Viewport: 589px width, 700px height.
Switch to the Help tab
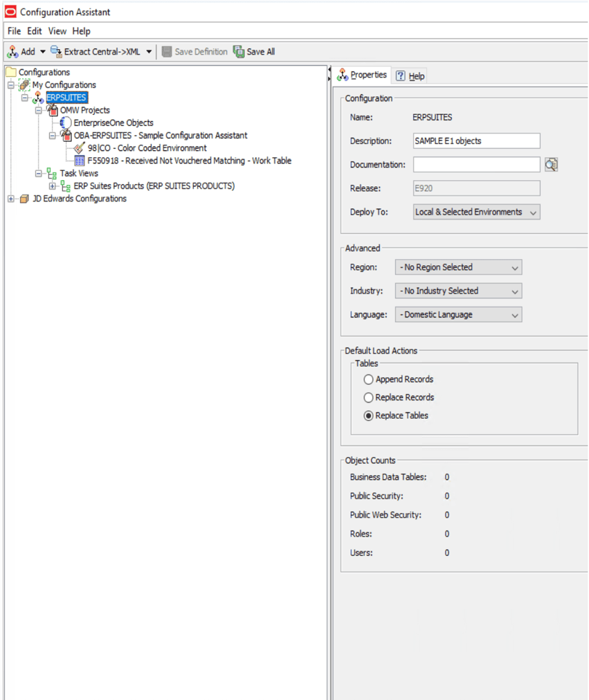(x=410, y=76)
